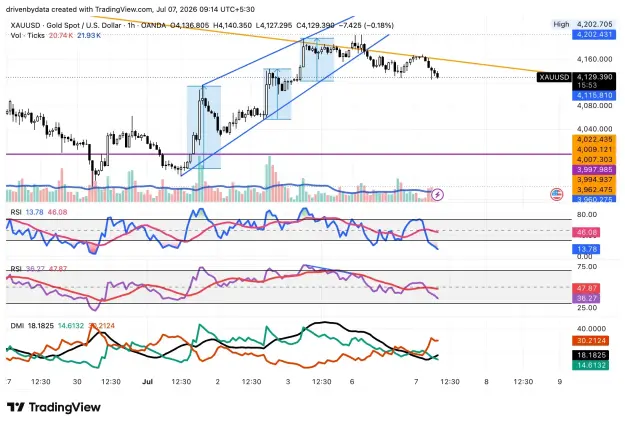Click the 8 date label on time axis
The image size is (625, 425).
coord(486,382)
